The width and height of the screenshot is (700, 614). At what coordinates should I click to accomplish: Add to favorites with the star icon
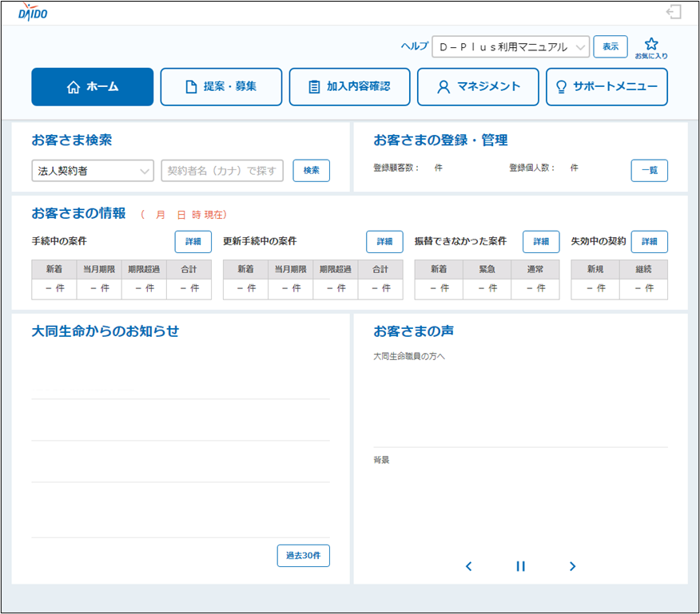coord(651,47)
